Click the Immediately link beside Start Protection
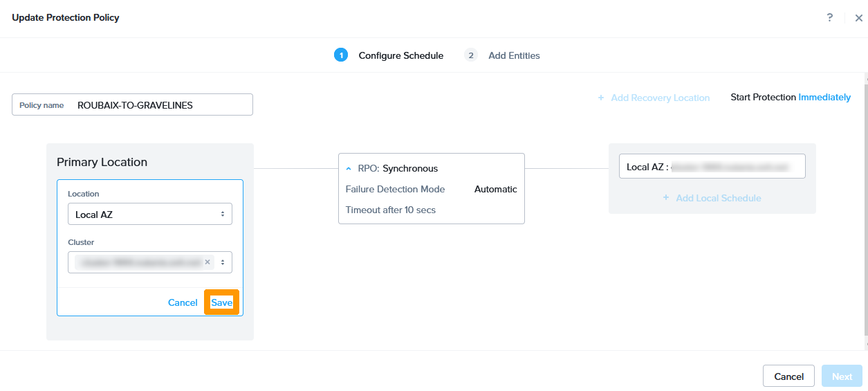Viewport: 868px width, 391px height. point(824,98)
